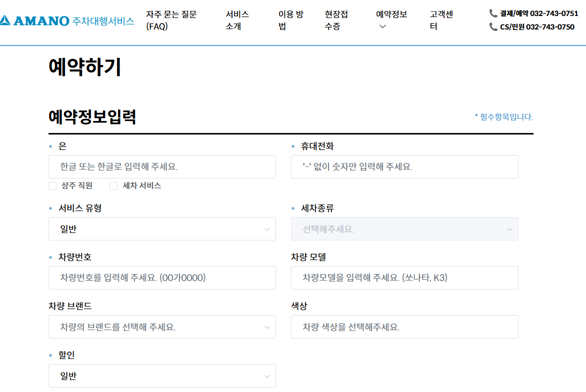Click the phone icon beside 결제/예약 number
Screen dimensions: 586x392
pyautogui.click(x=493, y=13)
